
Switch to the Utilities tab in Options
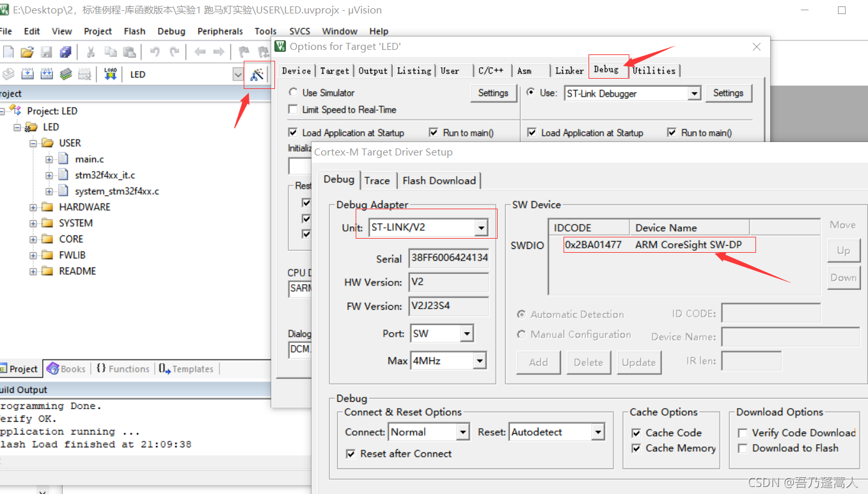(x=654, y=70)
